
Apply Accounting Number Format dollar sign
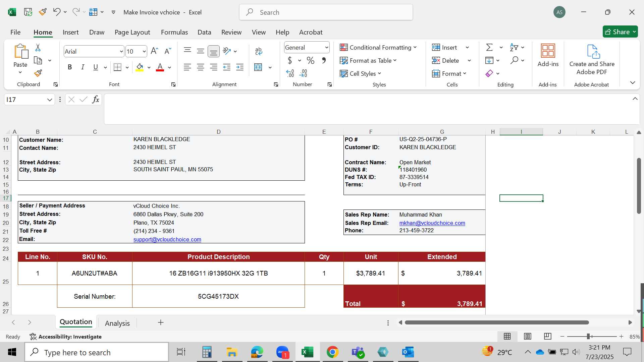pos(290,60)
